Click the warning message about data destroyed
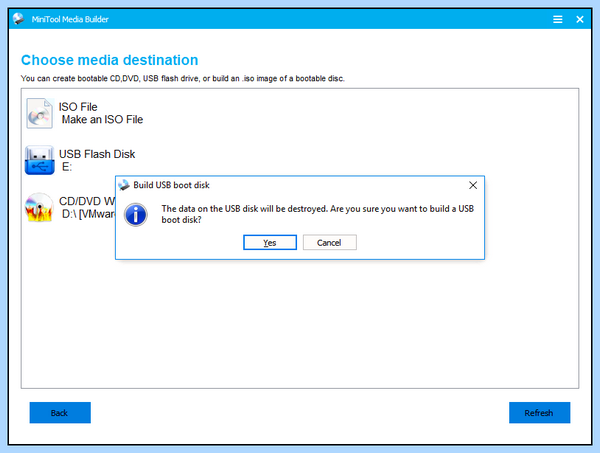This screenshot has height=453, width=600. [318, 214]
